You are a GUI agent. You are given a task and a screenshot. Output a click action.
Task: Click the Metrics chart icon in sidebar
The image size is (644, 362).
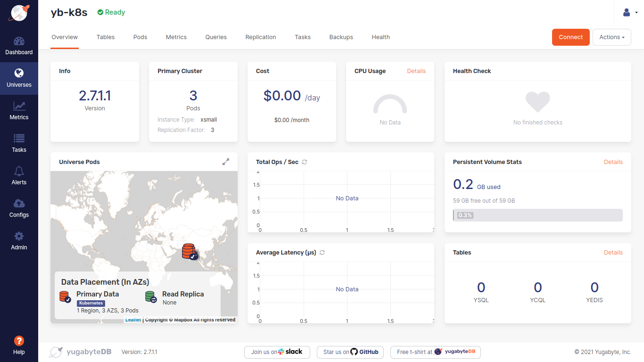[19, 107]
